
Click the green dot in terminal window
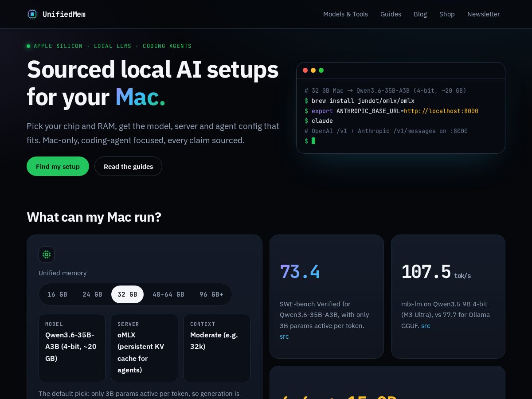click(x=321, y=70)
